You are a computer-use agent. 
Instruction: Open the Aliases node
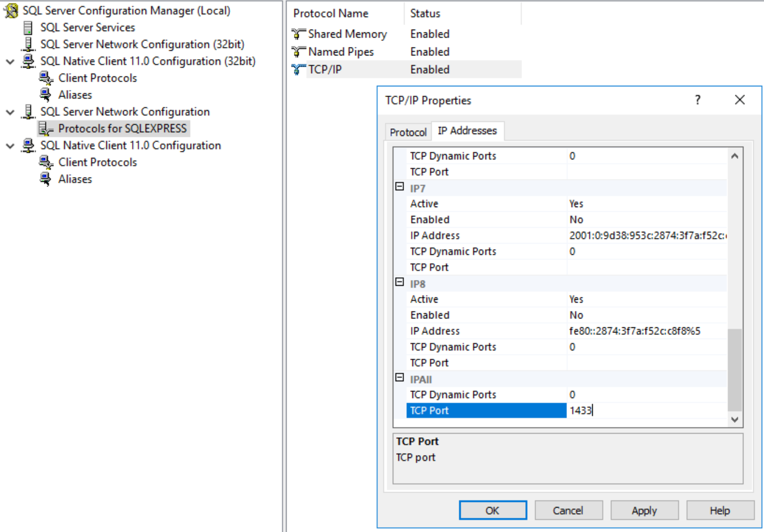pos(75,179)
